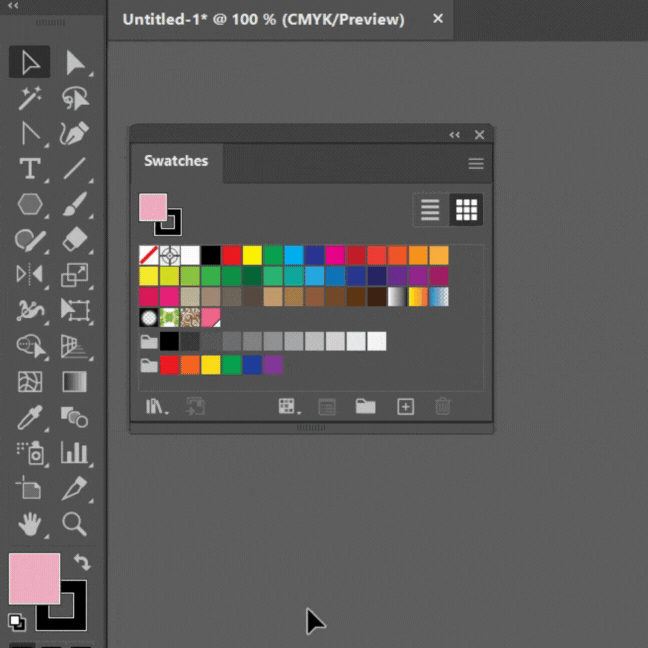This screenshot has height=648, width=648.
Task: Select the Perspective Grid tool
Action: coord(74,346)
